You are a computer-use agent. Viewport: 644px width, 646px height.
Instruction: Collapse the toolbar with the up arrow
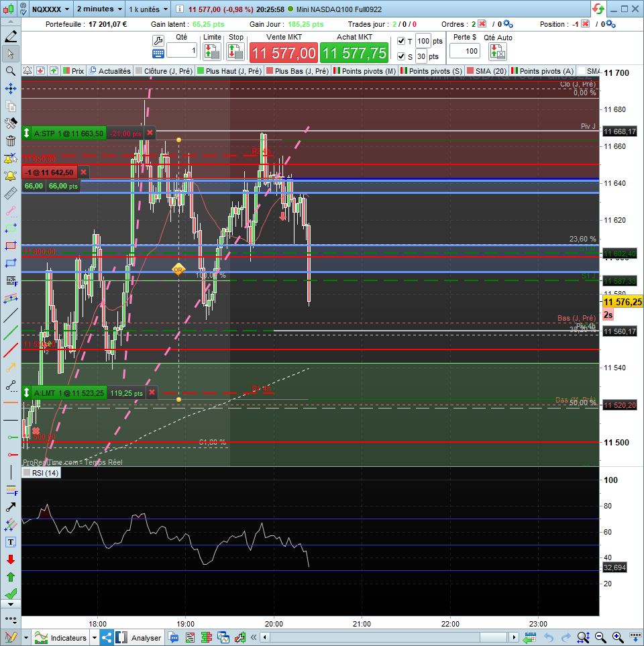tap(11, 22)
